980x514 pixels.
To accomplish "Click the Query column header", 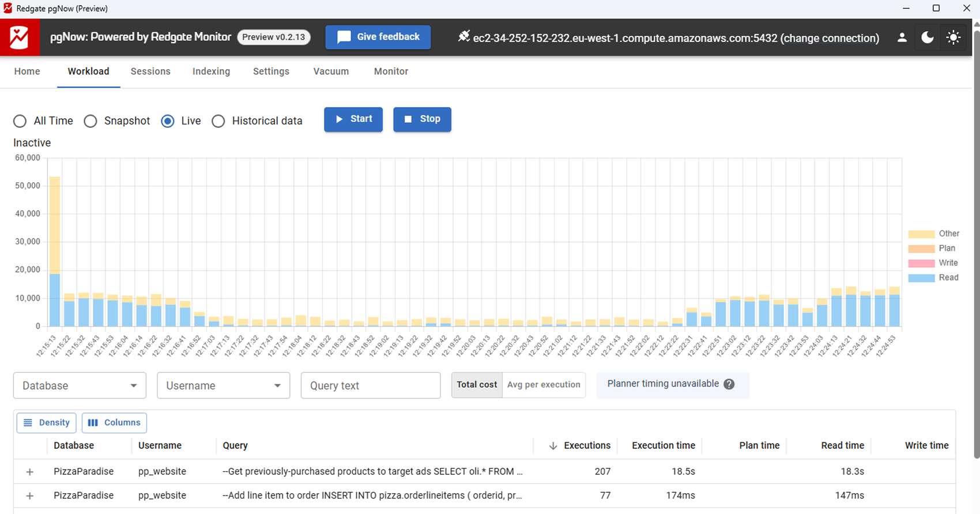I will click(x=235, y=445).
